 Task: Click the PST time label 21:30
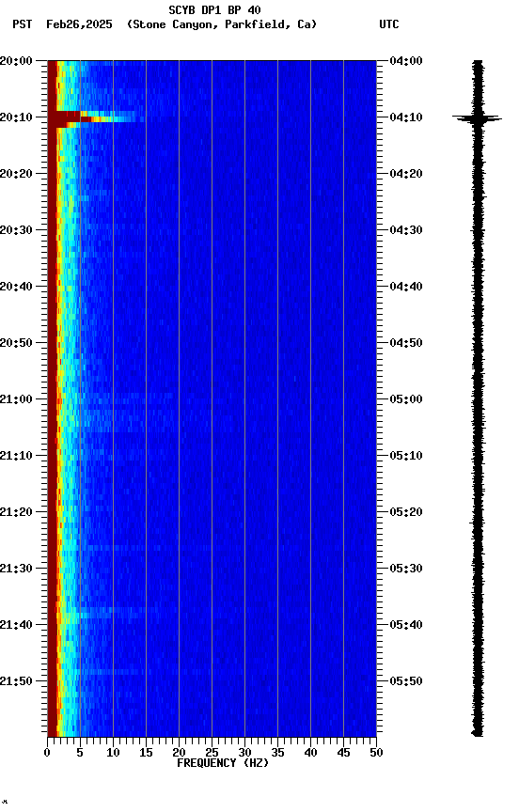16,570
